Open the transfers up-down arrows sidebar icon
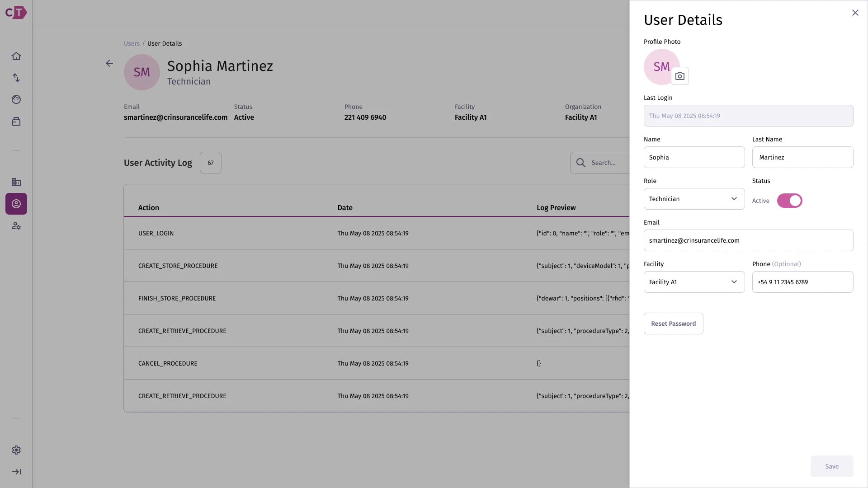Screen dimensions: 868x488 pos(16,78)
